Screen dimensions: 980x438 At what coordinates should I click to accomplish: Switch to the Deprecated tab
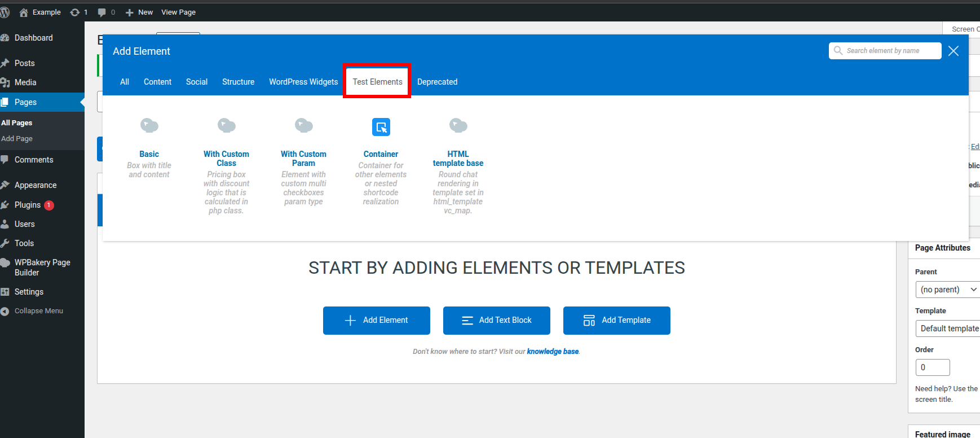click(x=437, y=82)
